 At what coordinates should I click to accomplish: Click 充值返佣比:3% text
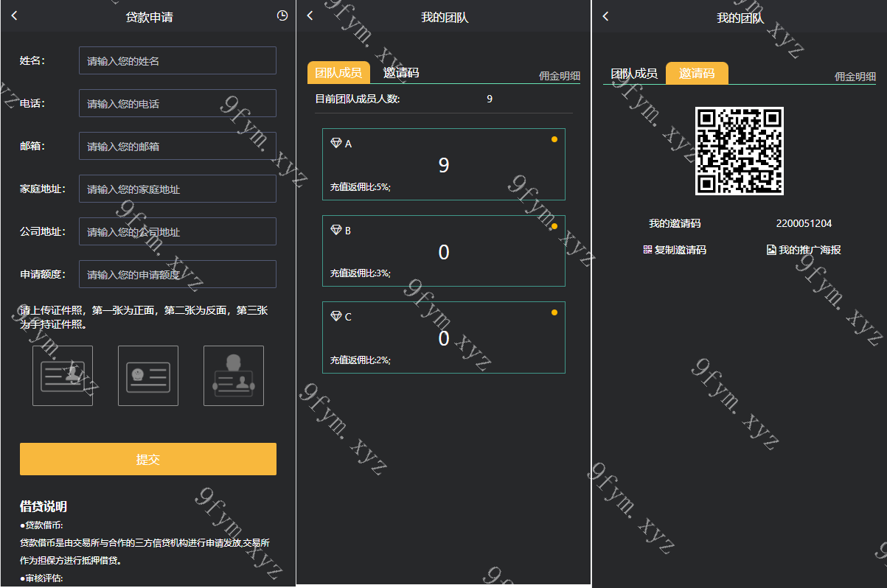click(x=361, y=273)
